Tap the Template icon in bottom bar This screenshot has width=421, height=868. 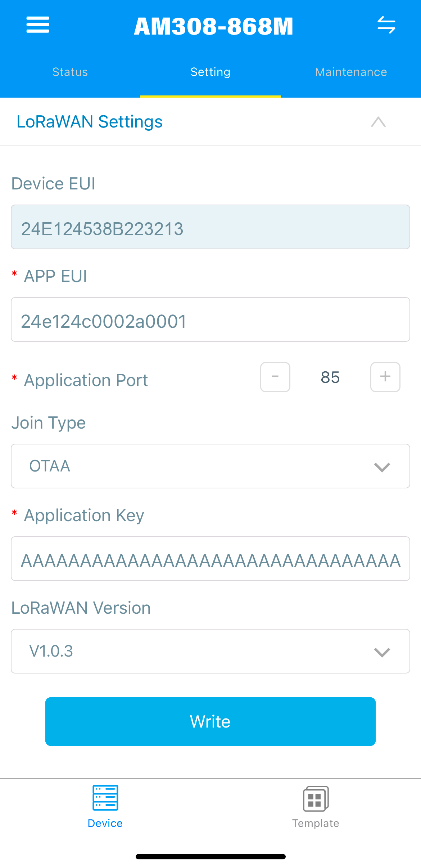316,798
